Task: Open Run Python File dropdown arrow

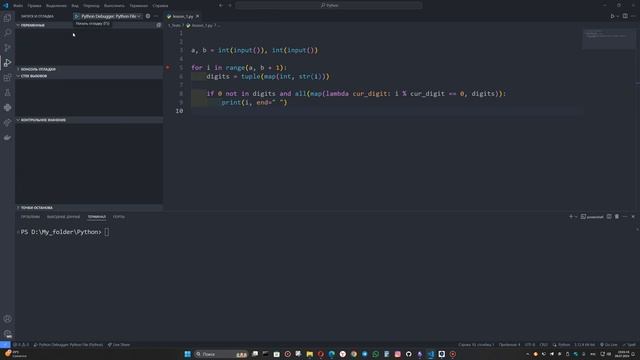Action: [617, 16]
